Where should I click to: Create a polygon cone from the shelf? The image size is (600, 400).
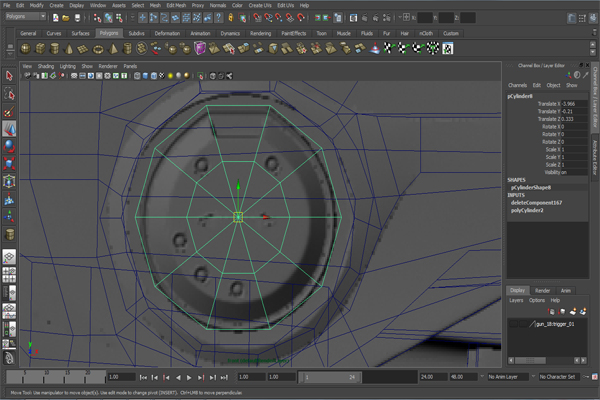(69, 49)
